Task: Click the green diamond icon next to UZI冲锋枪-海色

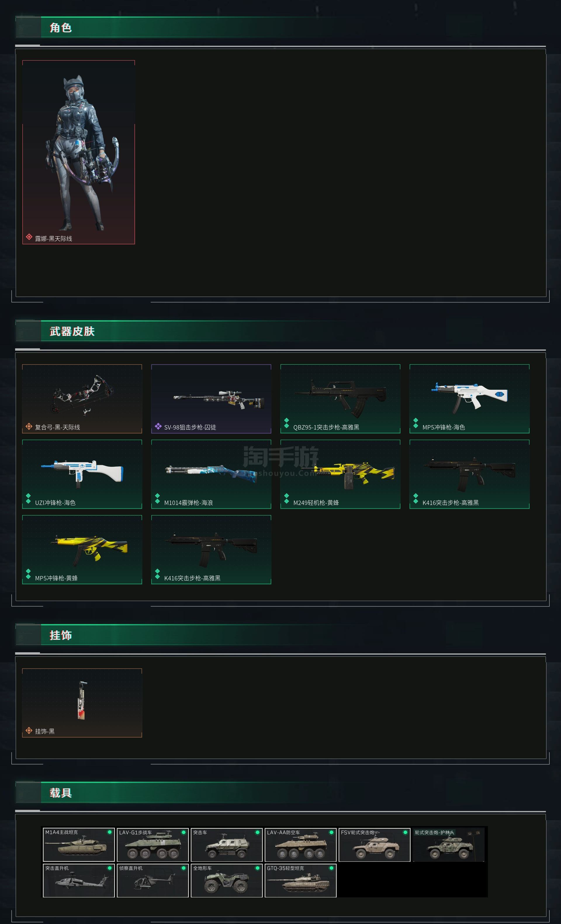Action: click(x=28, y=498)
